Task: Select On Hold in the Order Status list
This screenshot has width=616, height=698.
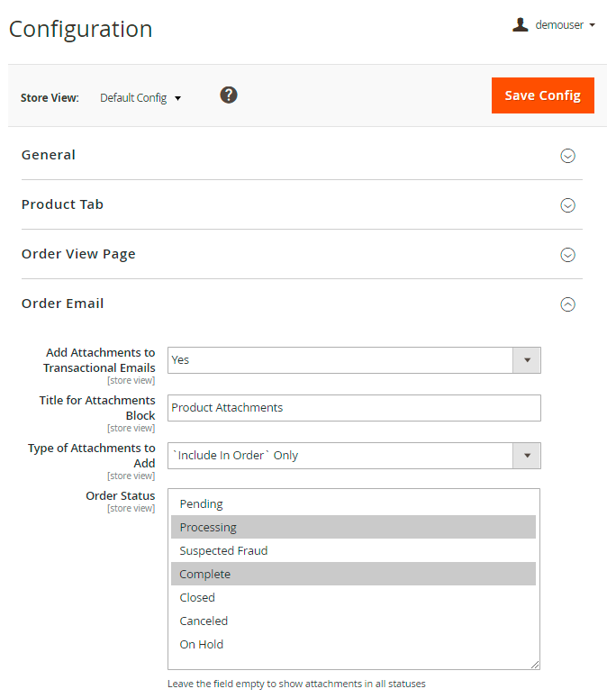Action: (201, 645)
